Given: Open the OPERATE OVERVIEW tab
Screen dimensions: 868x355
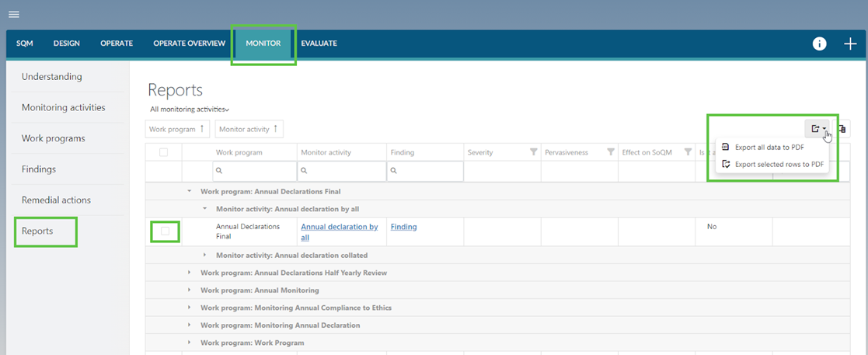Looking at the screenshot, I should tap(190, 44).
